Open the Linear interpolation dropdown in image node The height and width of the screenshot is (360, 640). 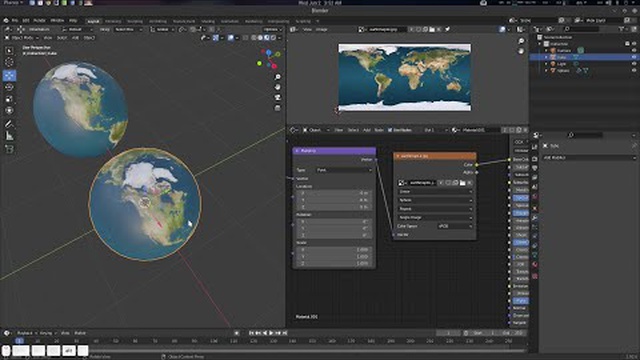435,191
